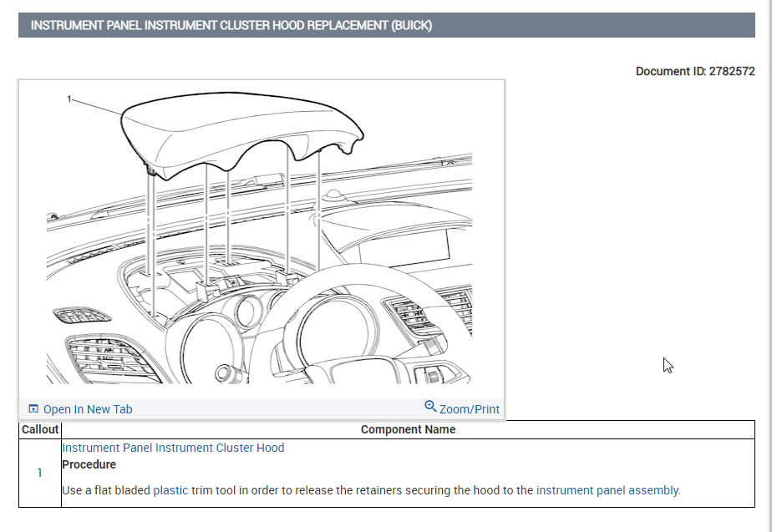Click the Document ID 2782572 text
Screen dimensions: 772x532
pos(695,72)
